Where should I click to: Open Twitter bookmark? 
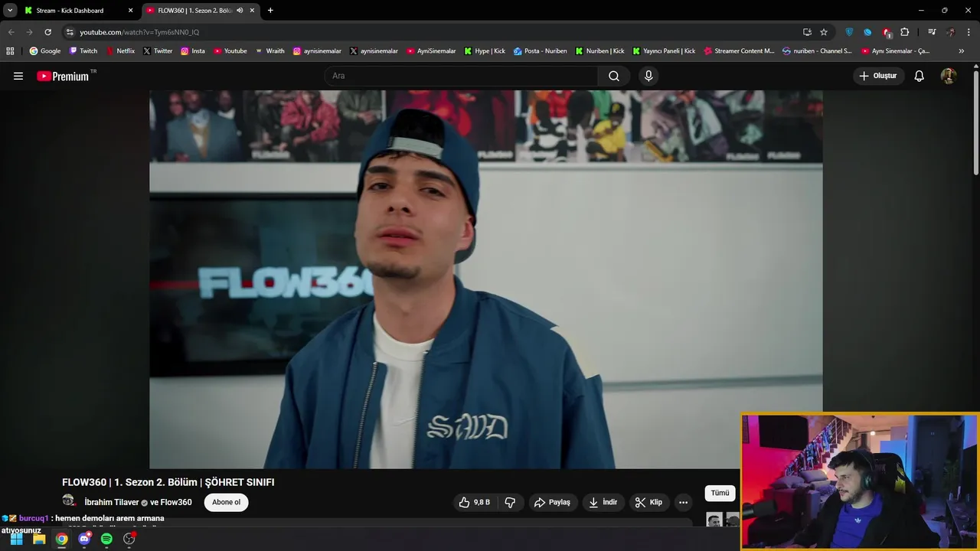[158, 51]
